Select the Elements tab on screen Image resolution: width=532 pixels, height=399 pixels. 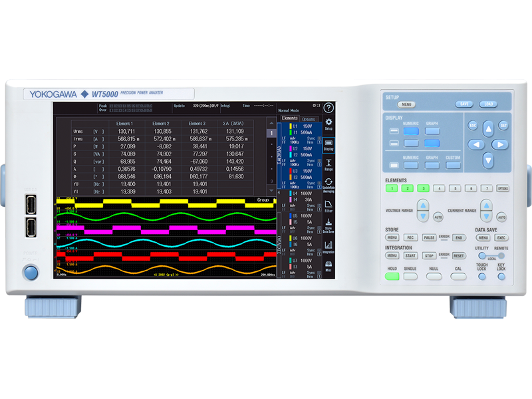click(x=290, y=118)
